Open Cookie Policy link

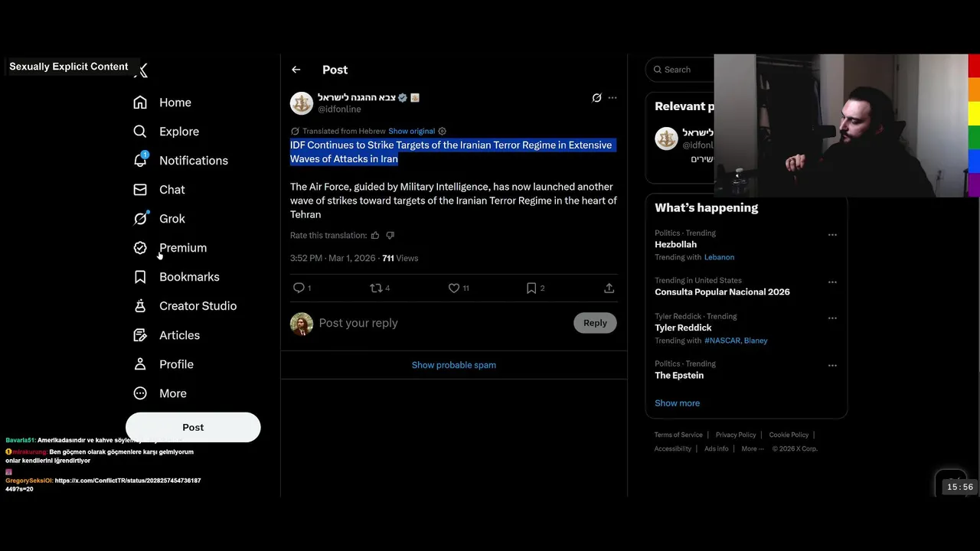(x=789, y=435)
